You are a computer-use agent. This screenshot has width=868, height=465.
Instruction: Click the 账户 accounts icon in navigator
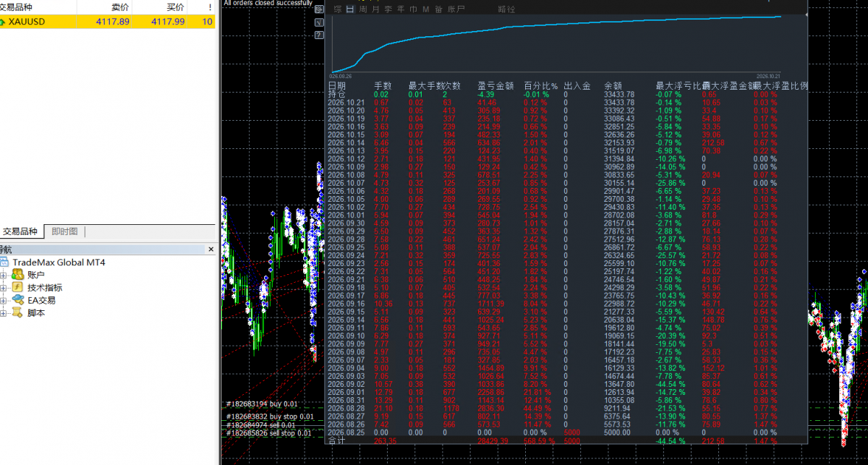tap(17, 275)
